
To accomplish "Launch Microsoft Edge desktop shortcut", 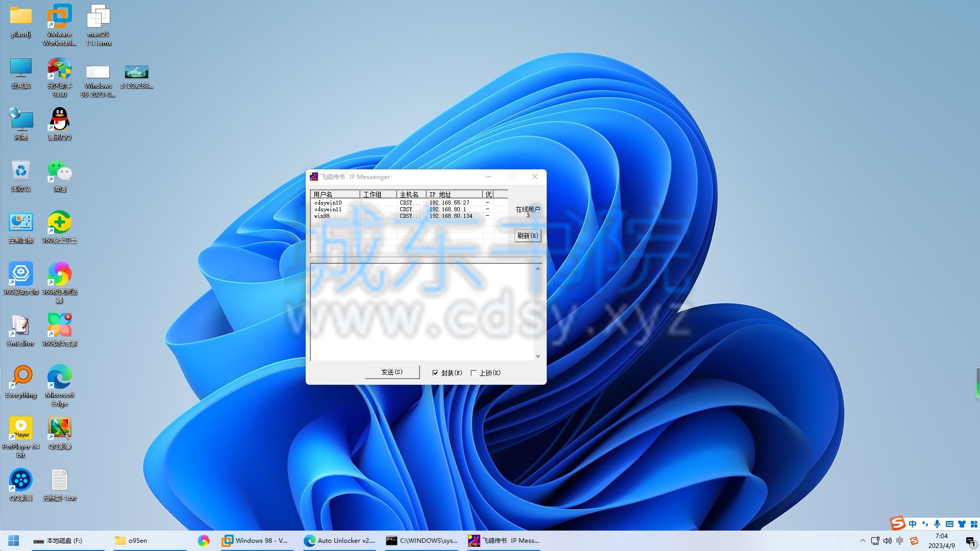I will tap(59, 385).
